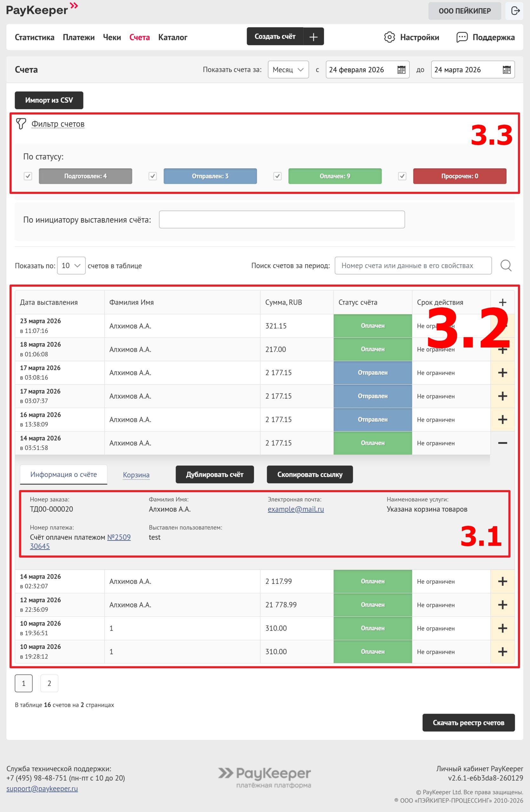Toggle the Отправлен status checkbox

153,176
